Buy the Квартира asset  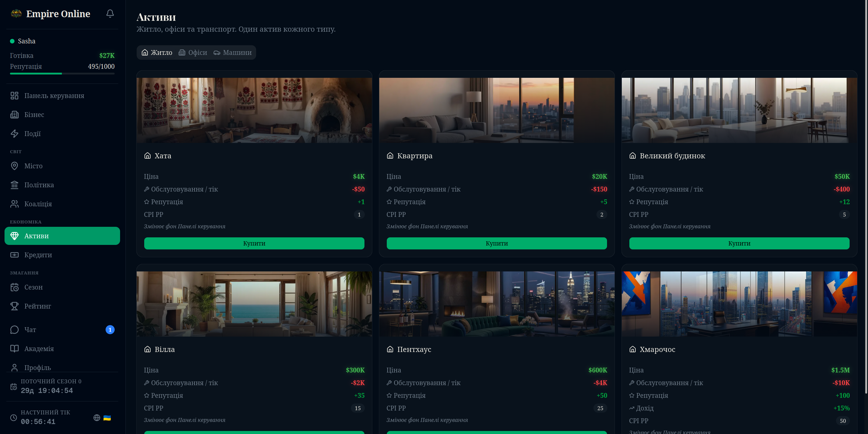tap(496, 243)
